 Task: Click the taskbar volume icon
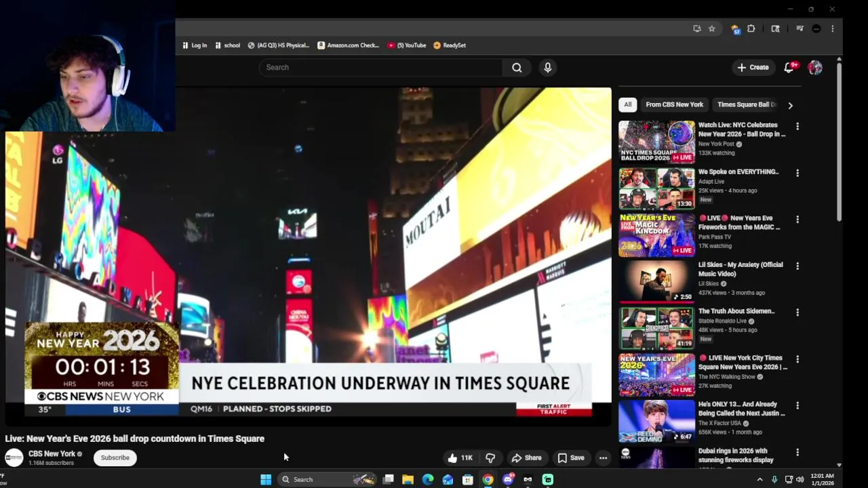800,479
